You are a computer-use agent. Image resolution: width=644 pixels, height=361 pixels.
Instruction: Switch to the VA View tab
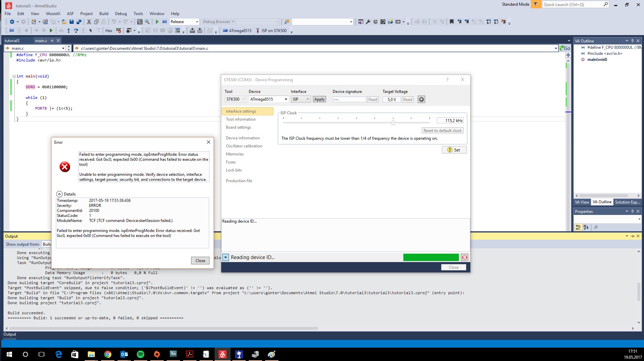click(582, 202)
